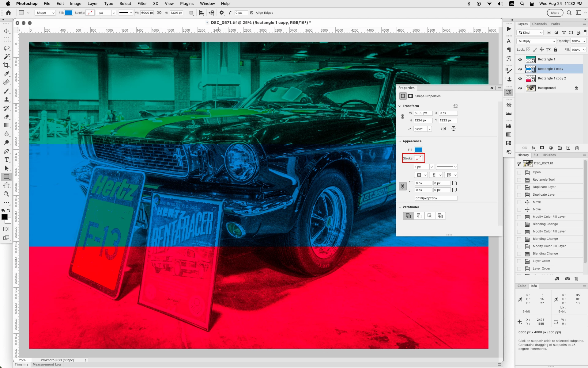Switch to the Channels tab

tap(539, 24)
